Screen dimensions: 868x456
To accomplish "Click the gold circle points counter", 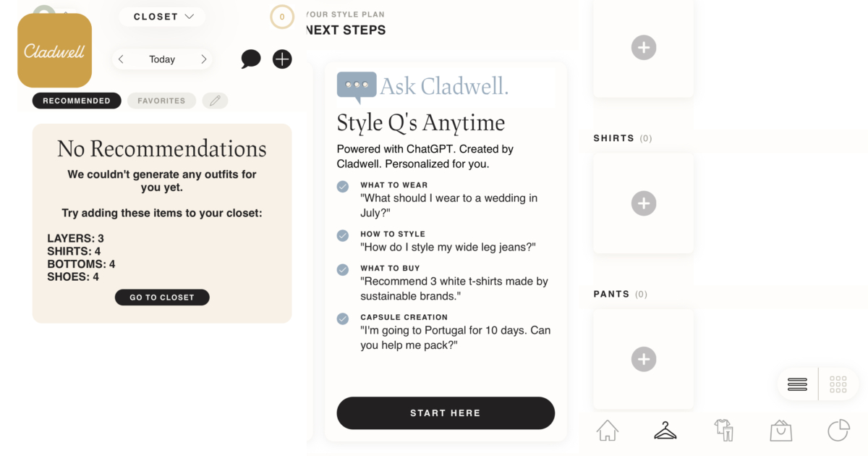I will pos(282,17).
